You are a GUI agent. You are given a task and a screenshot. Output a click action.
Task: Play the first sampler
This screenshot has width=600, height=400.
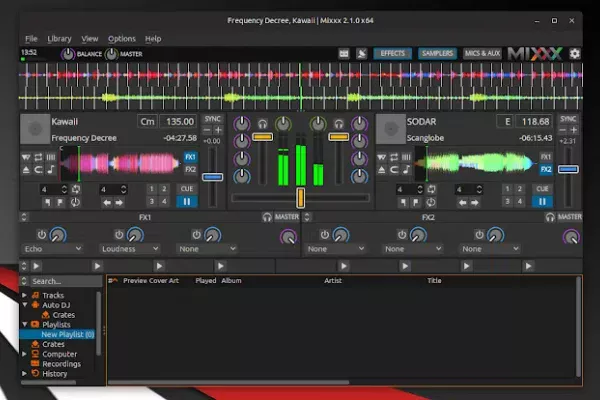[36, 266]
